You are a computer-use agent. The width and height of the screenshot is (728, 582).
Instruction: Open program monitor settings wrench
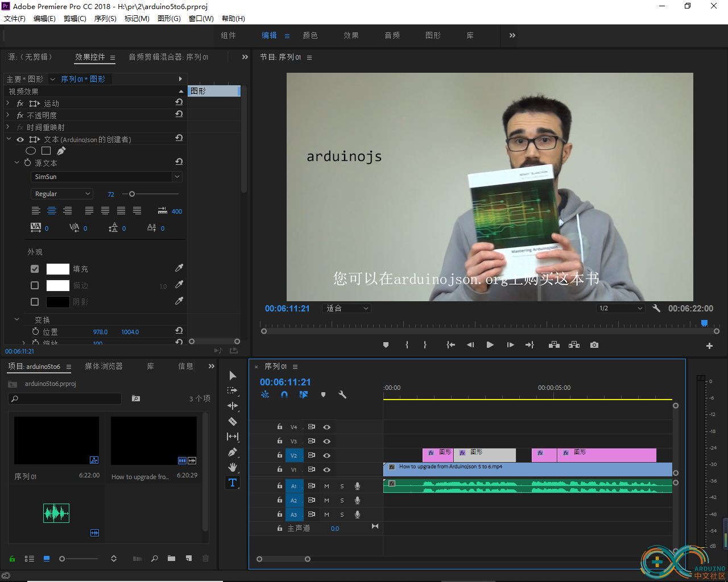click(x=656, y=308)
